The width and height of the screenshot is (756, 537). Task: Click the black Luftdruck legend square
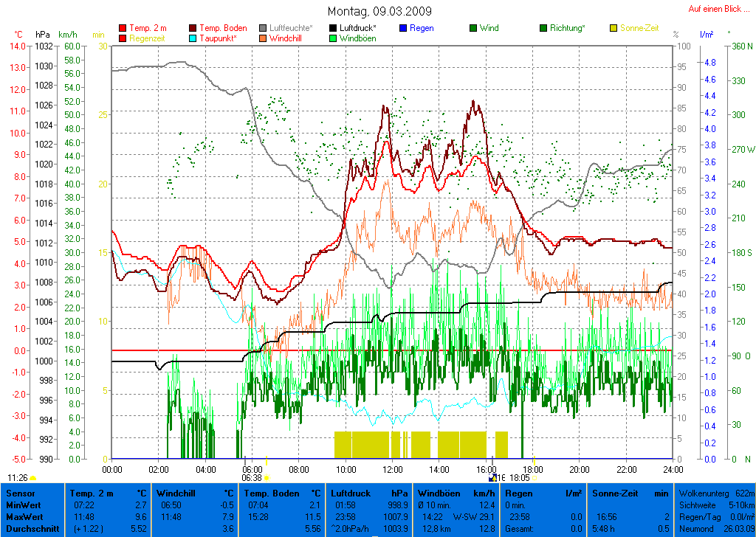(334, 28)
